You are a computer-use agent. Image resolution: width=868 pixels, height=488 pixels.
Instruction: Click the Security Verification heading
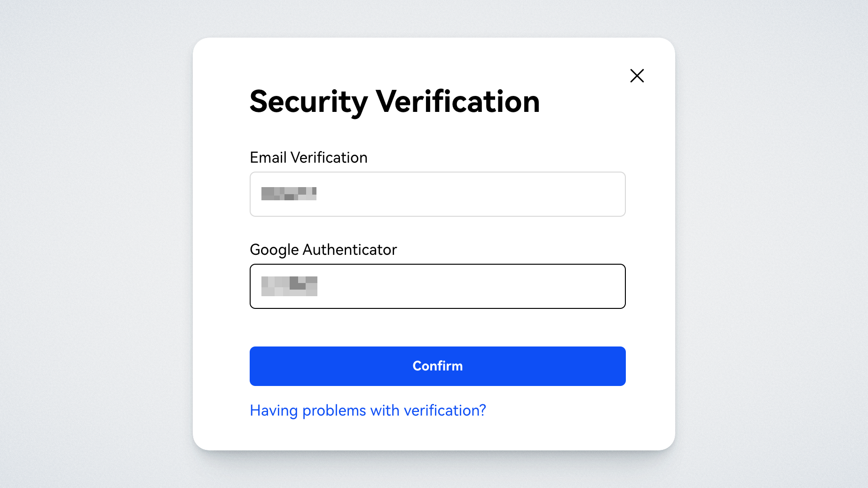(x=395, y=102)
